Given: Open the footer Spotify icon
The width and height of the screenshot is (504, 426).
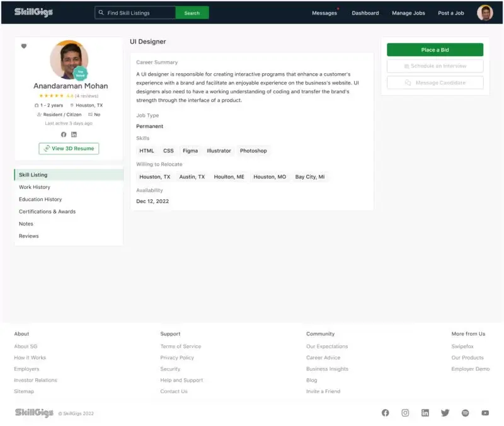Looking at the screenshot, I should 465,413.
